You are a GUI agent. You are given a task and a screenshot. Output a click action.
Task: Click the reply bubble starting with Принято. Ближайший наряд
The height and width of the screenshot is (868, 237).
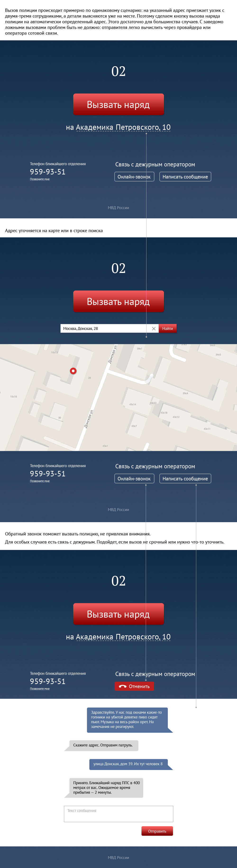point(106,788)
